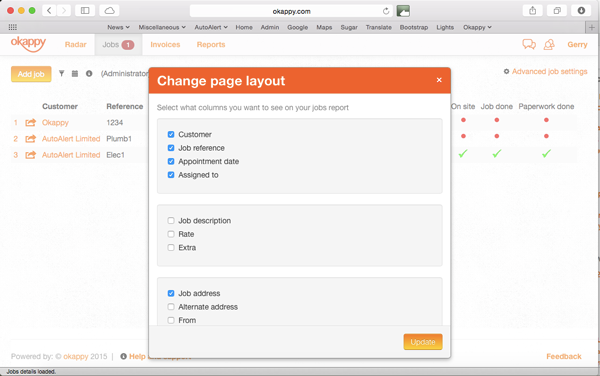Open Safari downloads icon
This screenshot has height=376, width=600.
point(581,11)
